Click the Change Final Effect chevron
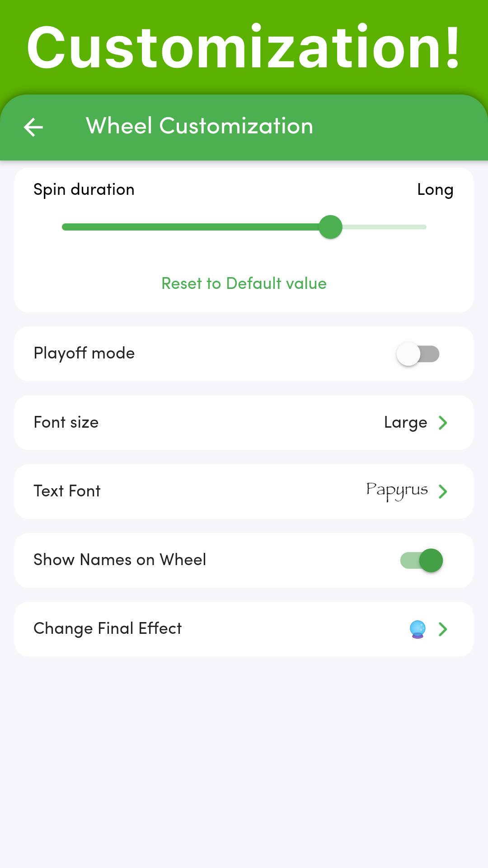 [x=443, y=629]
